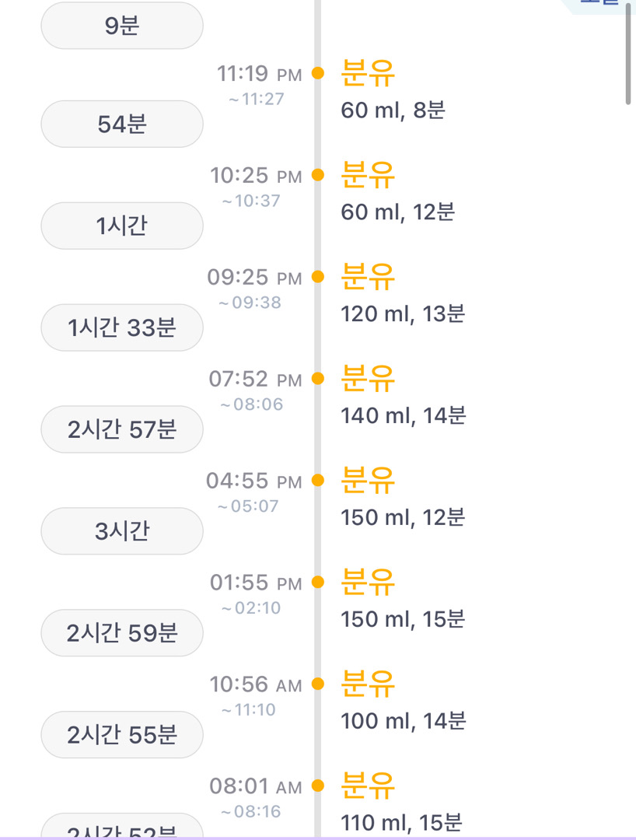Click the timeline dot at 01:55 PM
This screenshot has height=840, width=636.
click(317, 583)
